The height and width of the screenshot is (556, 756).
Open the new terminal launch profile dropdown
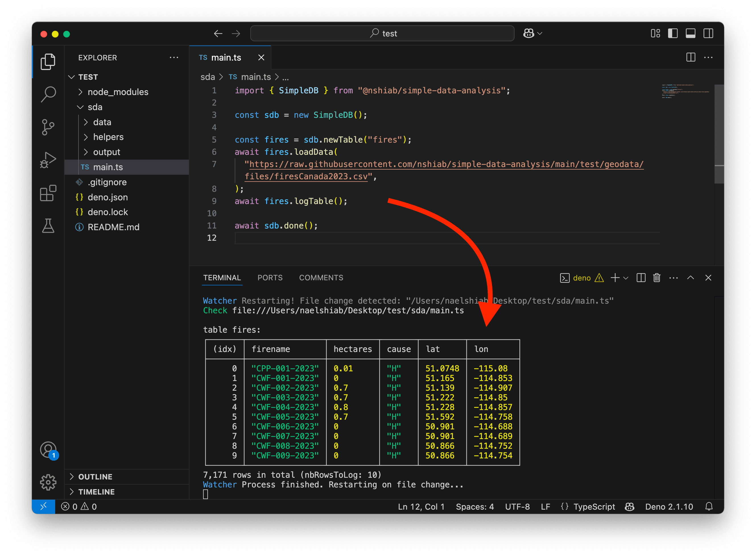tap(625, 278)
